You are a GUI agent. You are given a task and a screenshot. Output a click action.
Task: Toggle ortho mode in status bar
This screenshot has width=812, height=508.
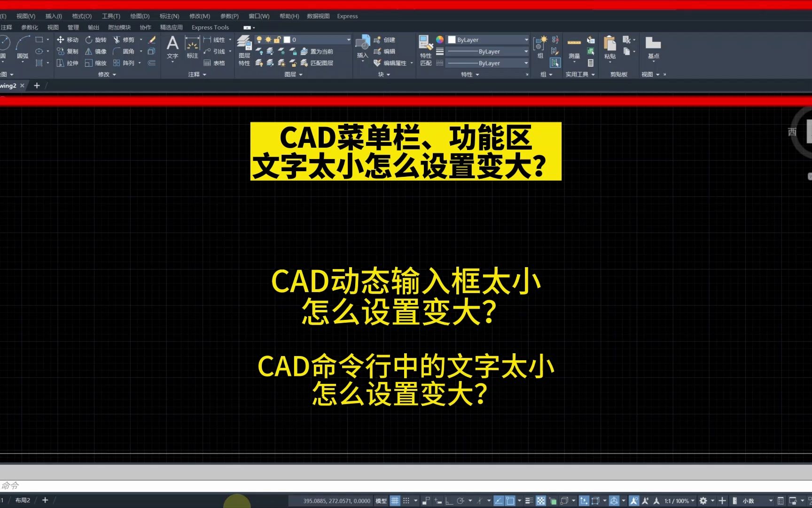tap(449, 501)
